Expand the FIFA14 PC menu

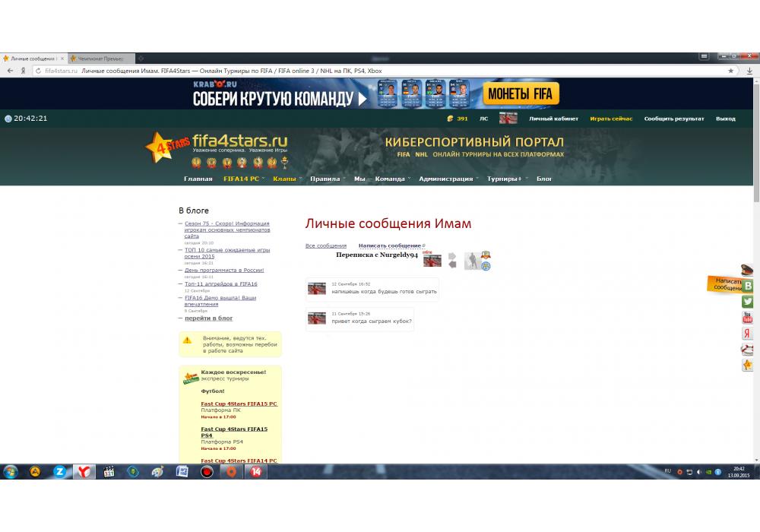point(242,179)
